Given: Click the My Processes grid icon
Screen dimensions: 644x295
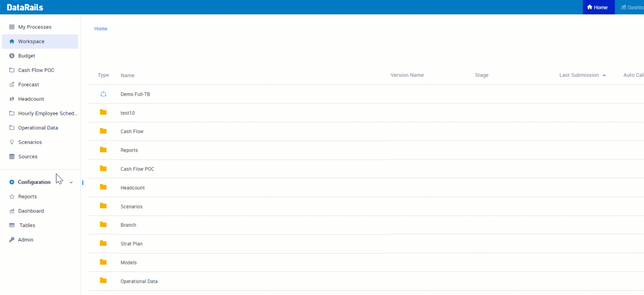Looking at the screenshot, I should 12,27.
